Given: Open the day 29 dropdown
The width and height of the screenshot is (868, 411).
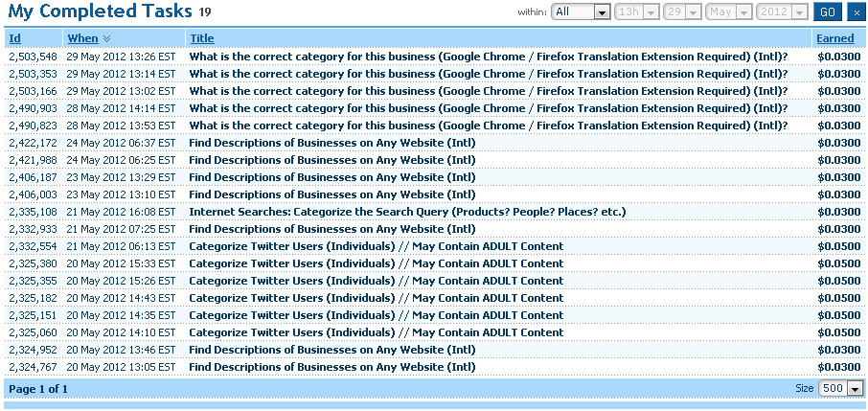Looking at the screenshot, I should click(682, 11).
